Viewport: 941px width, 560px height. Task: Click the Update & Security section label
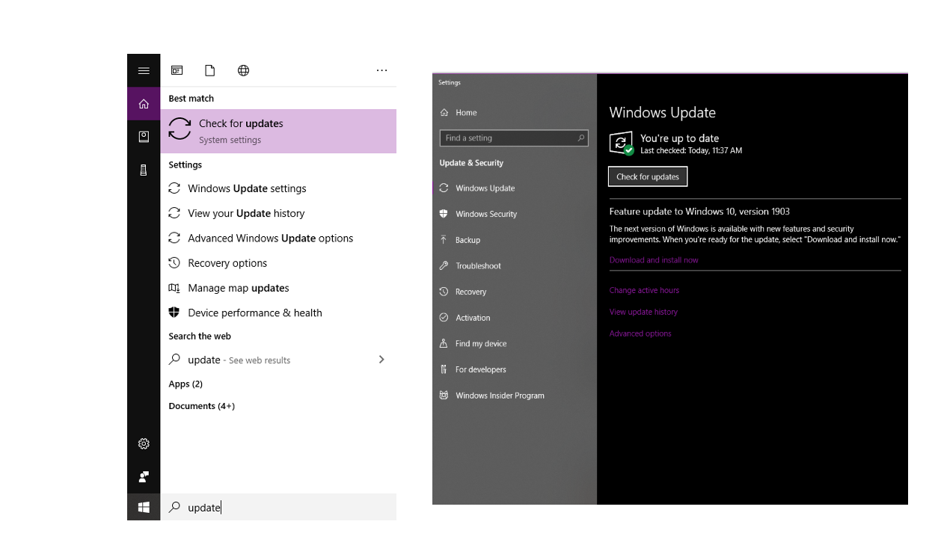click(x=471, y=163)
